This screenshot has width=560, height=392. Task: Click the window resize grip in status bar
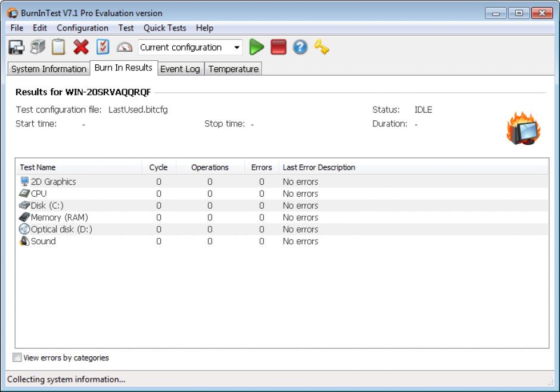(x=550, y=382)
